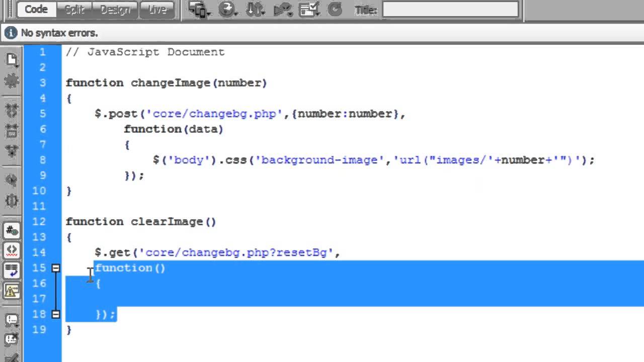
Task: Click the Apply Comment icon
Action: [x=12, y=320]
